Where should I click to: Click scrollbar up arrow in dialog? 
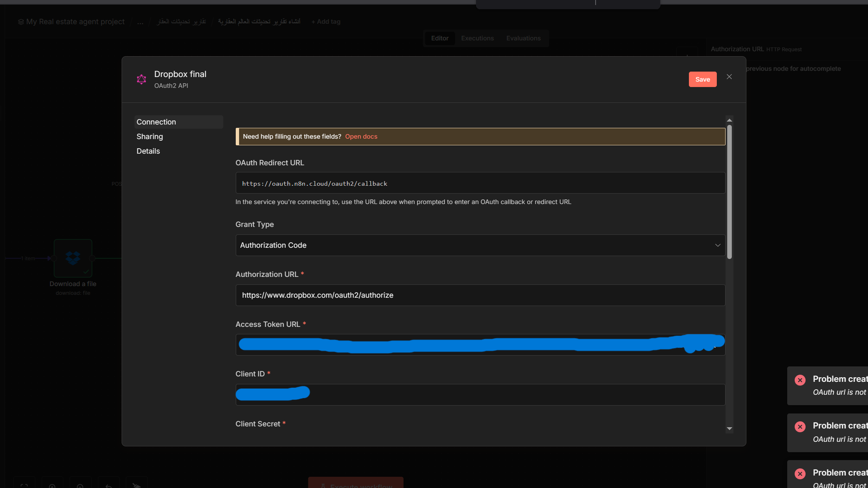(729, 120)
